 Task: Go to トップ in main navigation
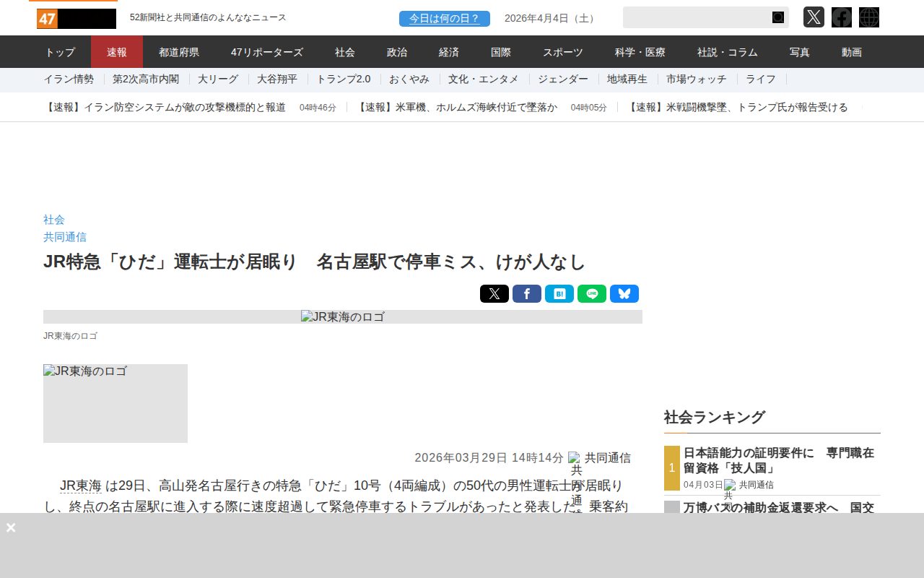click(x=60, y=52)
